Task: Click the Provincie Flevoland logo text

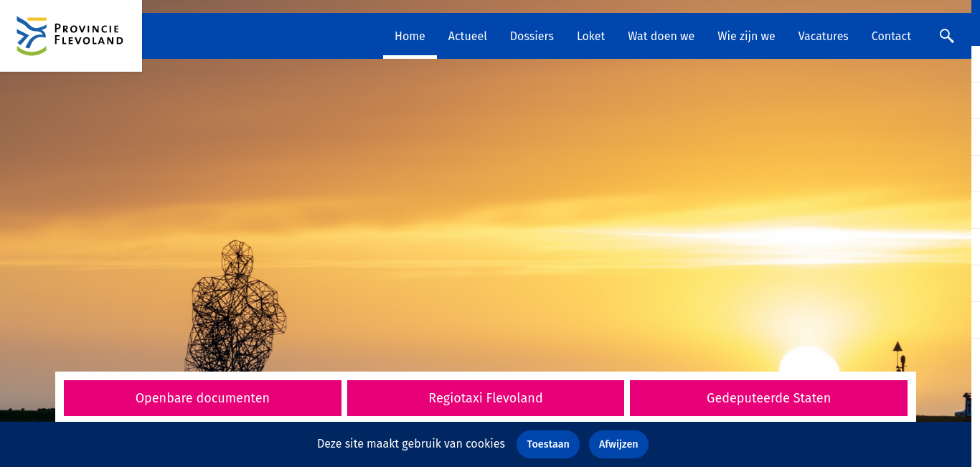Action: click(x=89, y=34)
